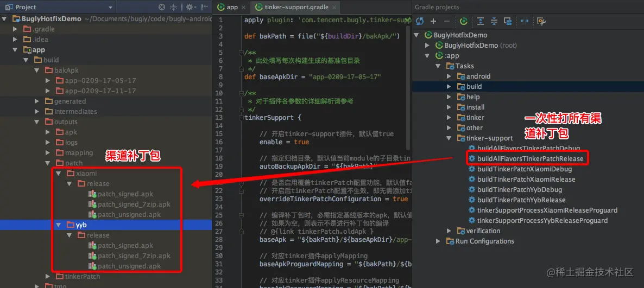This screenshot has width=644, height=288.
Task: Place cursor on 'enable = true' line
Action: 284,142
